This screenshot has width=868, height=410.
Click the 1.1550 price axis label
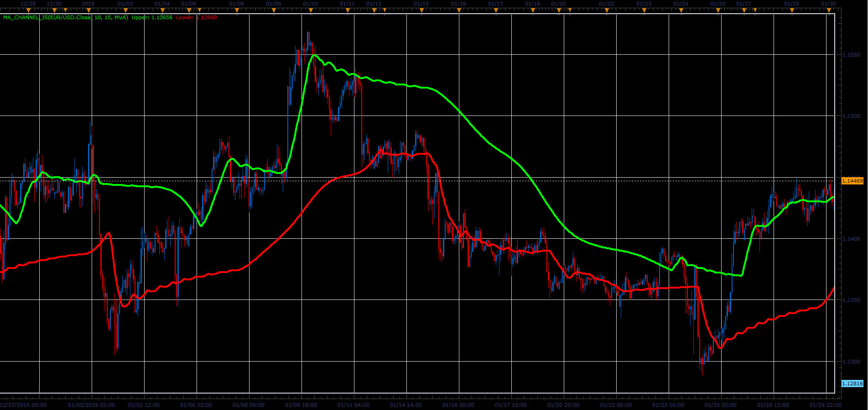click(x=851, y=55)
